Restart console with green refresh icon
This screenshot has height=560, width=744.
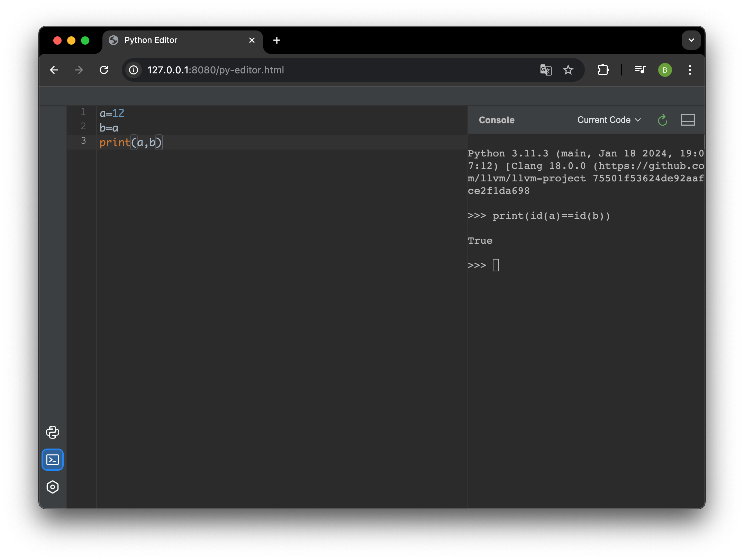pyautogui.click(x=662, y=120)
